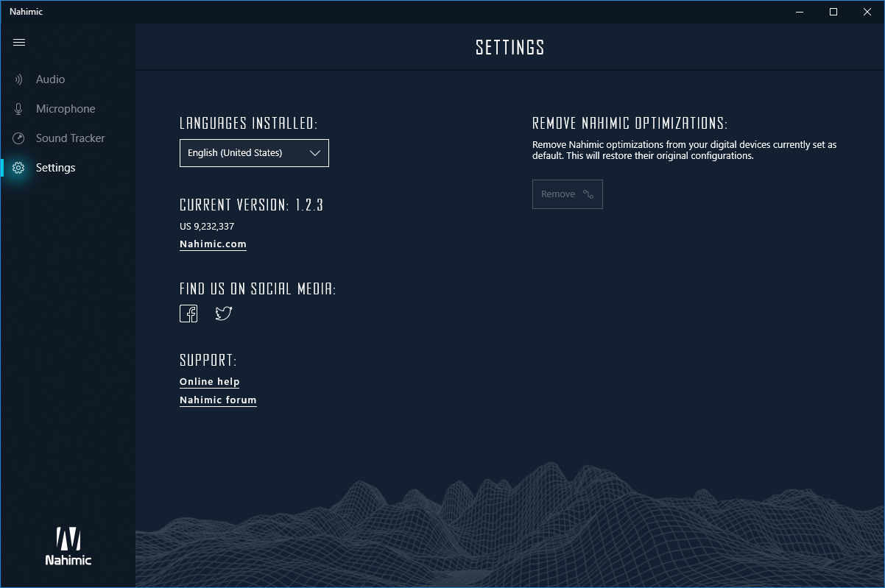Switch to the Microphone section
Screen dimensions: 885x588
[x=66, y=109]
